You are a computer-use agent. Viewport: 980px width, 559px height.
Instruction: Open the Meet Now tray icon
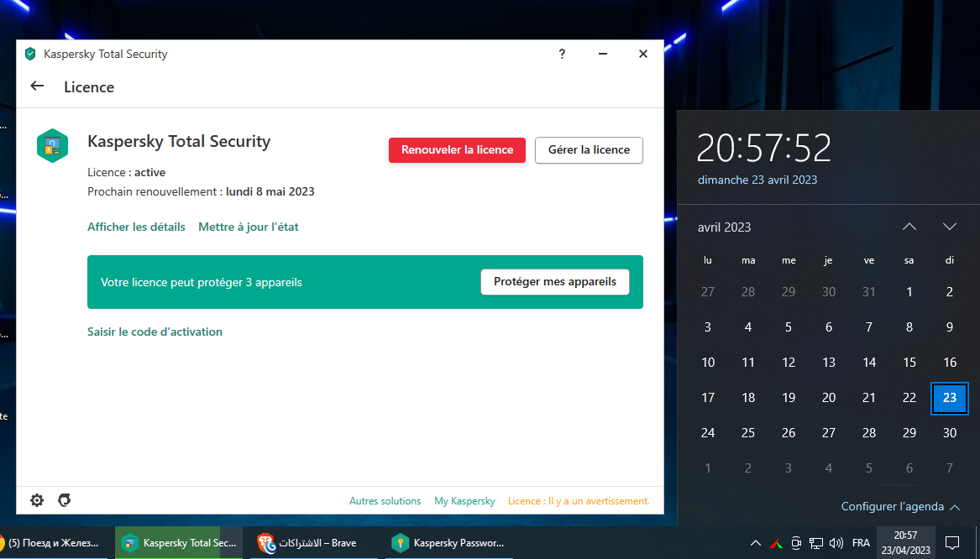795,543
